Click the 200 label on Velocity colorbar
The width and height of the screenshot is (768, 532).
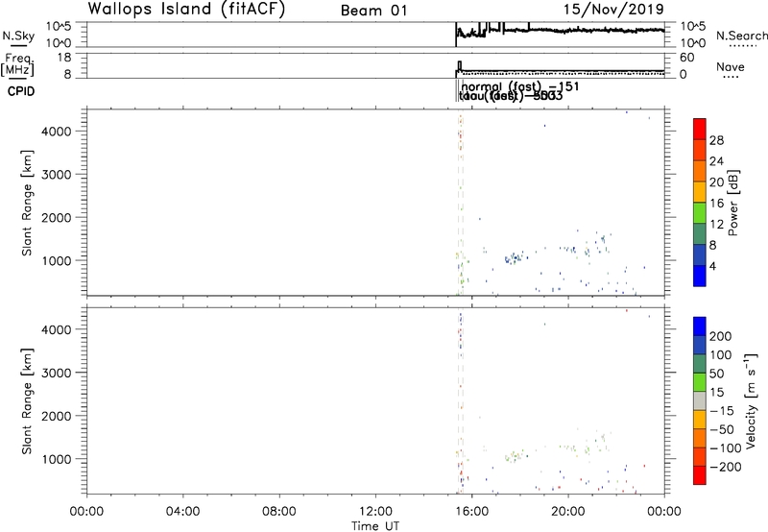coord(721,336)
